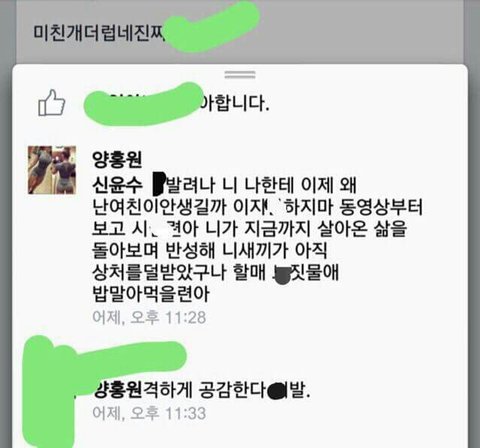Grab the comment sheet handle bar
Viewport: 480px width, 448px height.
240,75
